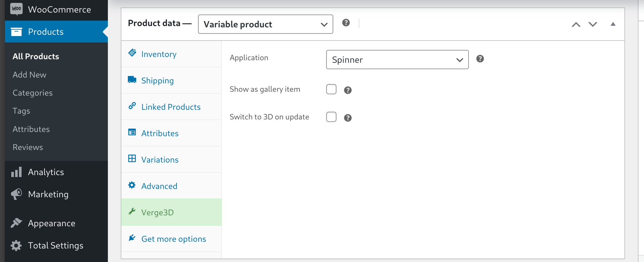Open WooCommerce menu in sidebar
Screen dimensions: 644x262
pos(56,9)
